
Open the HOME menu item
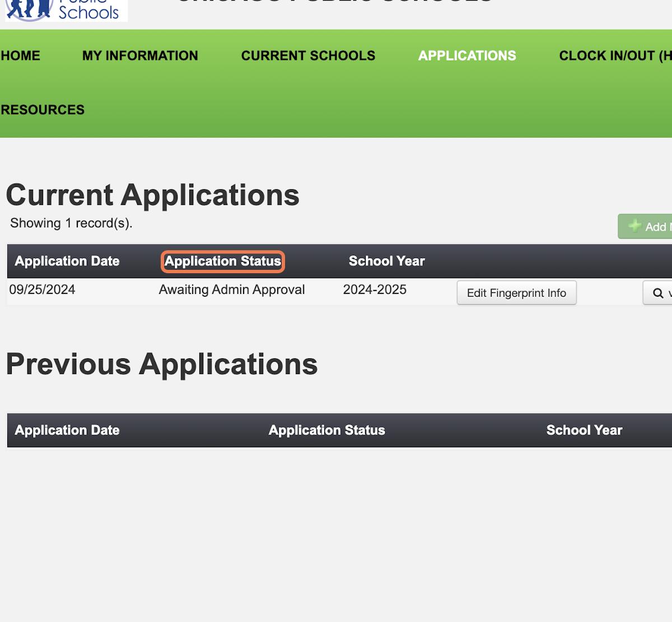20,56
